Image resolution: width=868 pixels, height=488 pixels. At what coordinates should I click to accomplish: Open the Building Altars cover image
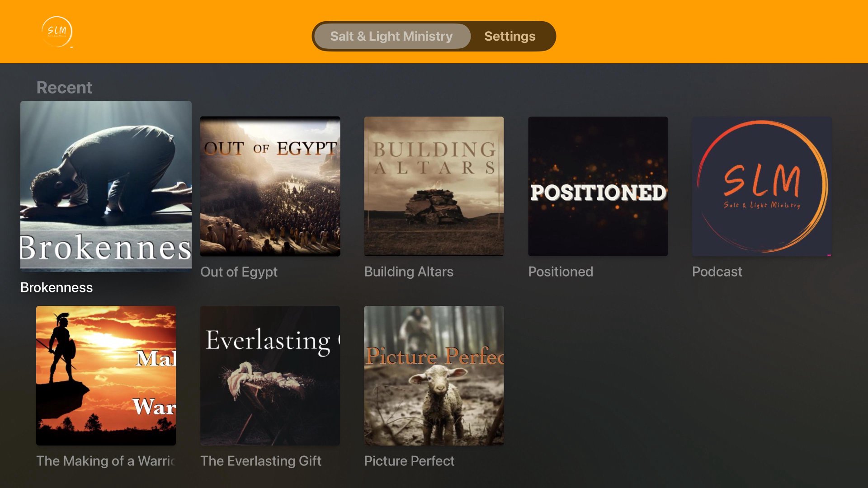(x=434, y=186)
